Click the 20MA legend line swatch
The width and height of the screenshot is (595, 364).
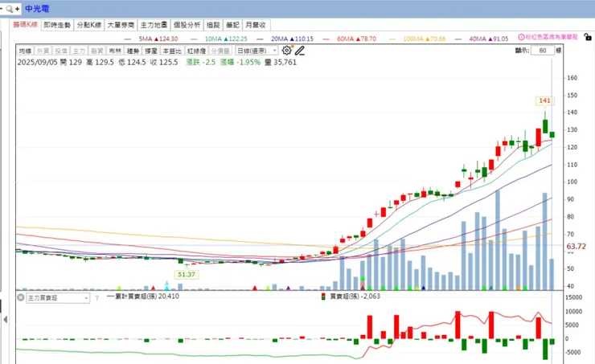[260, 39]
